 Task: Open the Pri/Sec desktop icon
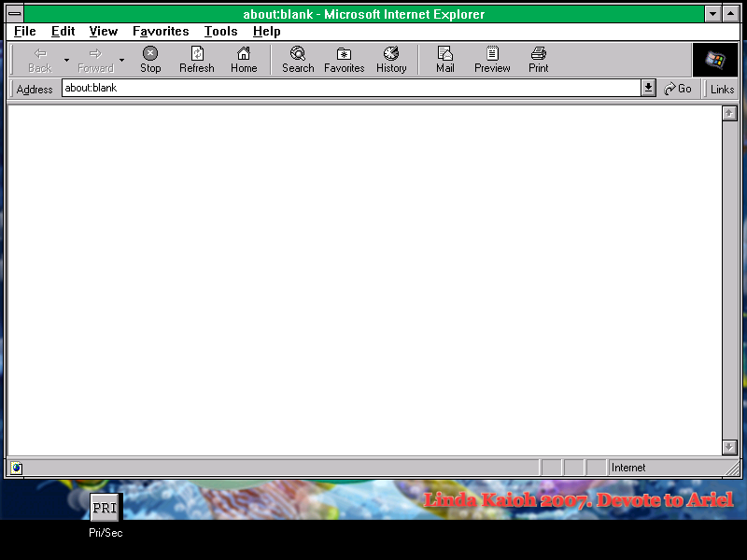pos(106,516)
